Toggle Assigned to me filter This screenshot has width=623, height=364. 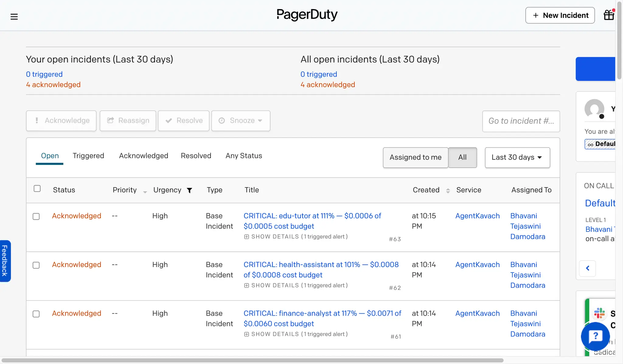point(416,157)
